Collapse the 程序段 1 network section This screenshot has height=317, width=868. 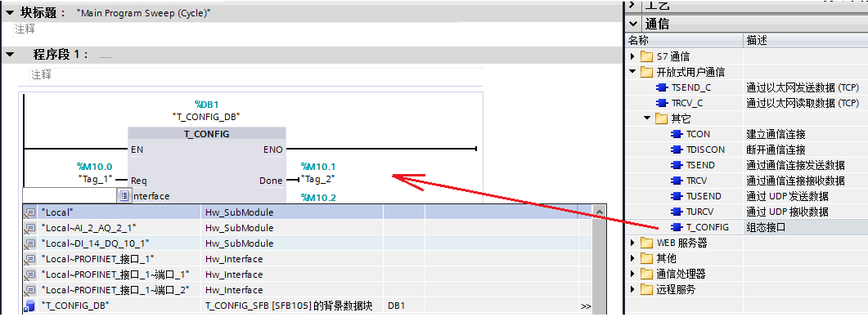(x=10, y=54)
